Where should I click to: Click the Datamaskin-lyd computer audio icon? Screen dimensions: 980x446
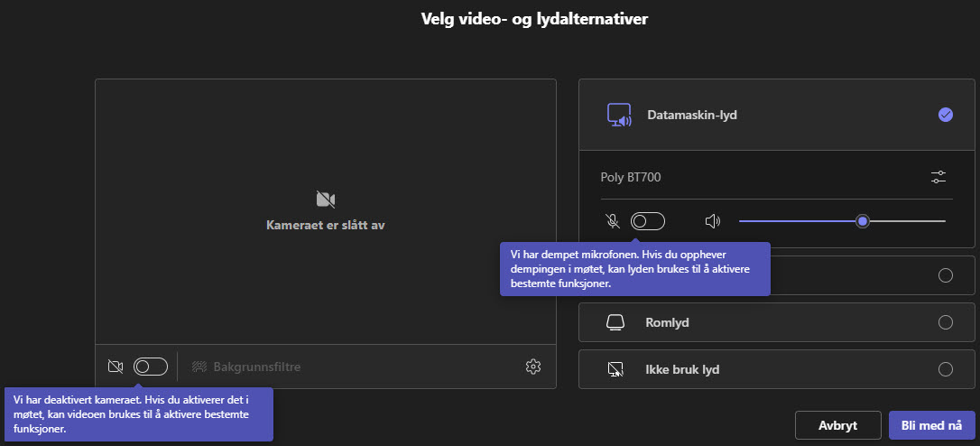click(x=619, y=115)
